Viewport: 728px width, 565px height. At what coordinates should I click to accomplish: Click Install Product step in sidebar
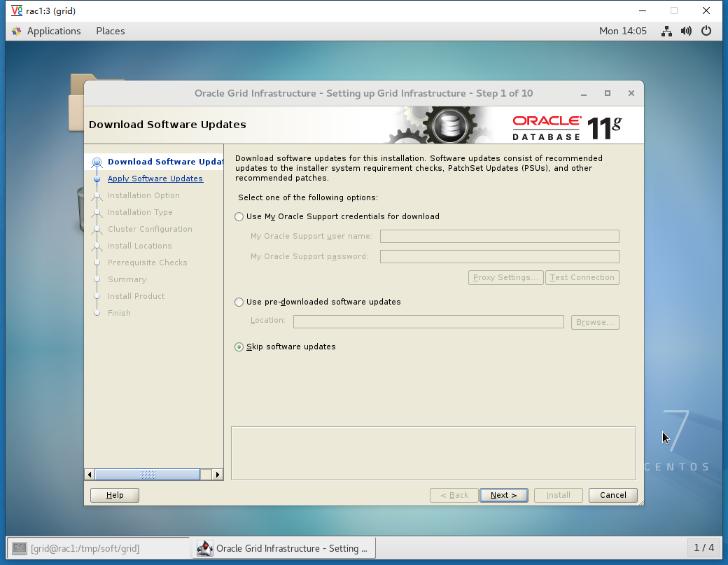pos(136,296)
